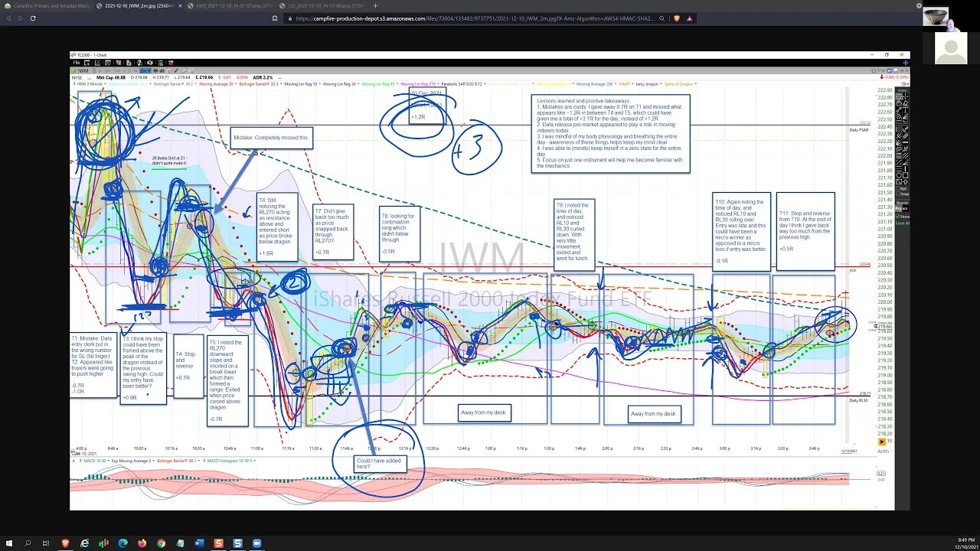
Task: Open the zoom magnifier in the address bar
Action: [x=661, y=18]
